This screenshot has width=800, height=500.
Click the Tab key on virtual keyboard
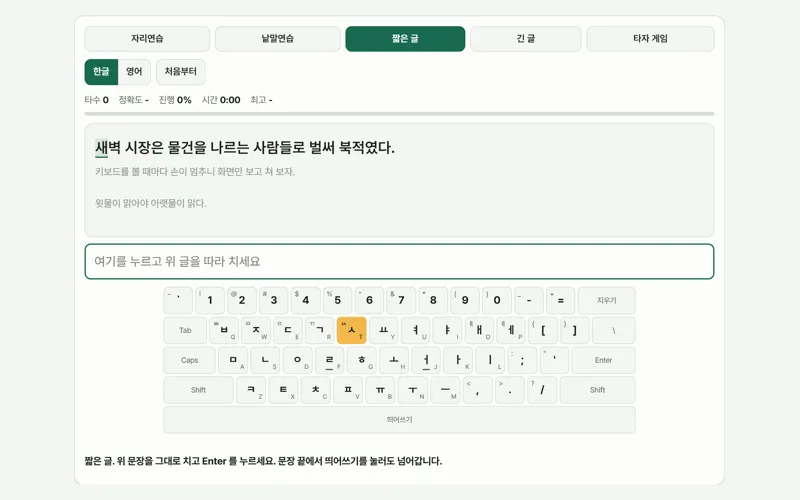click(x=185, y=330)
